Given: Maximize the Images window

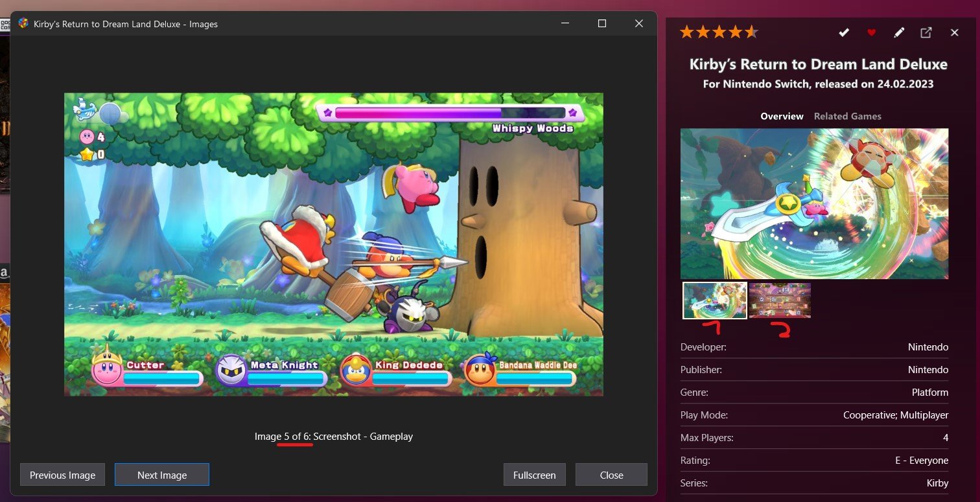Looking at the screenshot, I should [601, 24].
